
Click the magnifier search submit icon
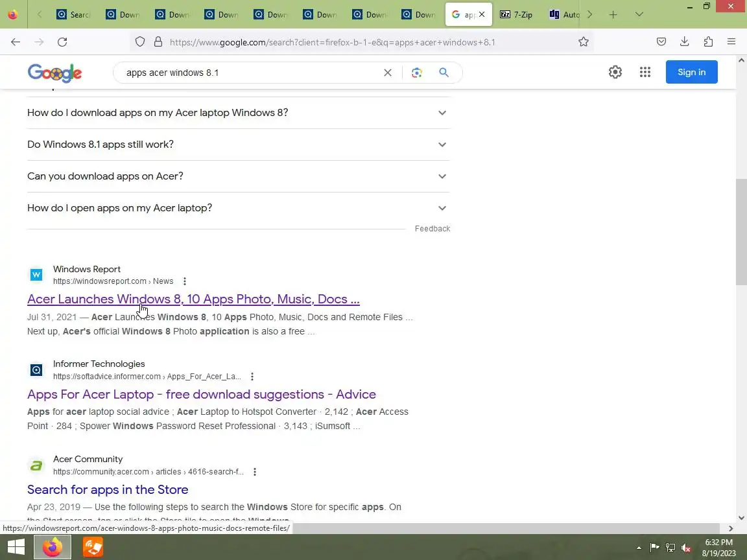pos(444,73)
